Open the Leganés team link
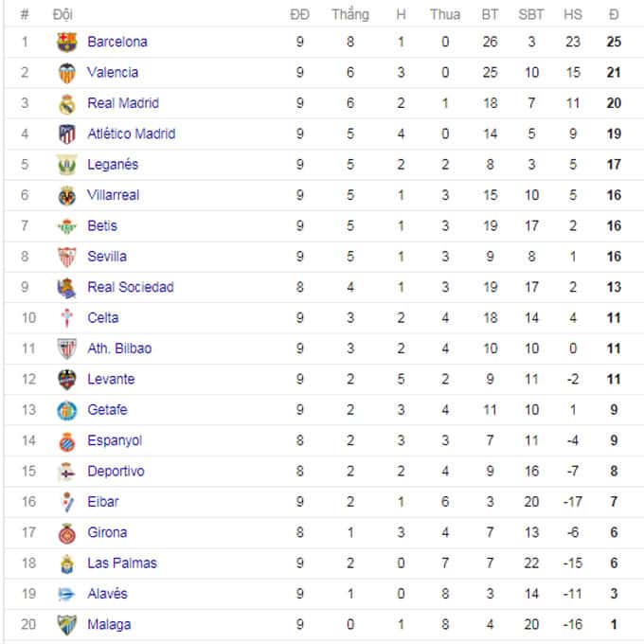 coord(113,165)
